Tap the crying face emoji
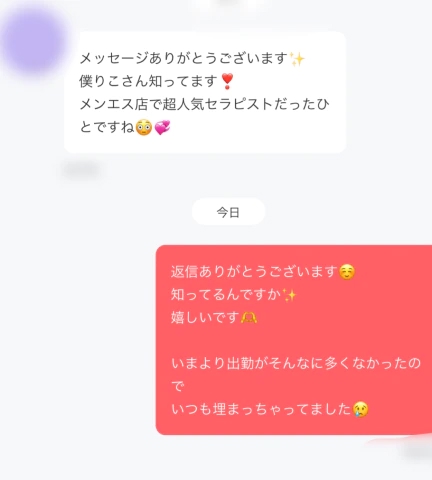The width and height of the screenshot is (432, 480). point(361,409)
